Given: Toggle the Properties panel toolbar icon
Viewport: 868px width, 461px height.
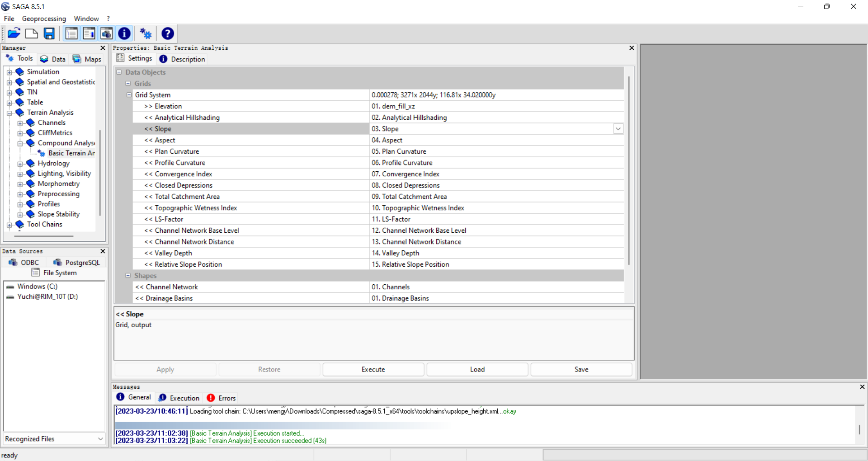Looking at the screenshot, I should click(89, 33).
